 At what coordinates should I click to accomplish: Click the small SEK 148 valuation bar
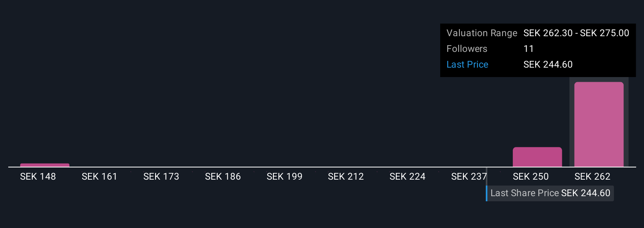(x=45, y=165)
